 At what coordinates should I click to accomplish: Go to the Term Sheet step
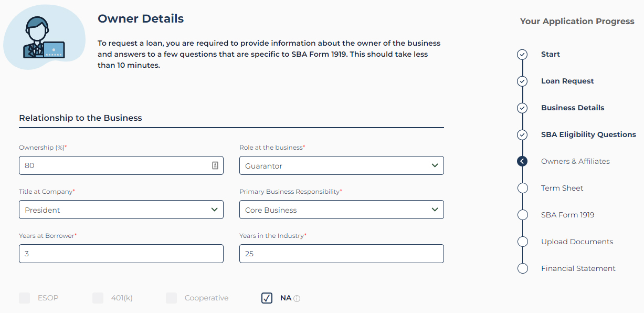(x=562, y=188)
